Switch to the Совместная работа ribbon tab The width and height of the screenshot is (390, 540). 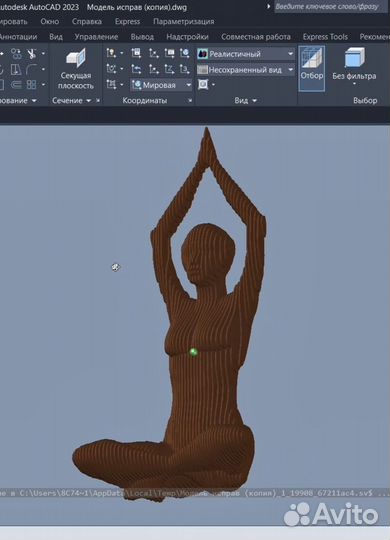point(256,37)
